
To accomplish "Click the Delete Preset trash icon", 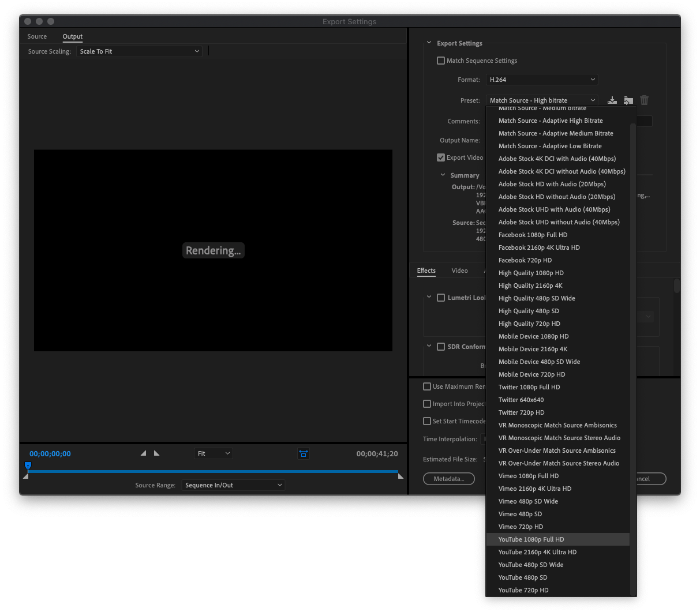I will [x=645, y=100].
